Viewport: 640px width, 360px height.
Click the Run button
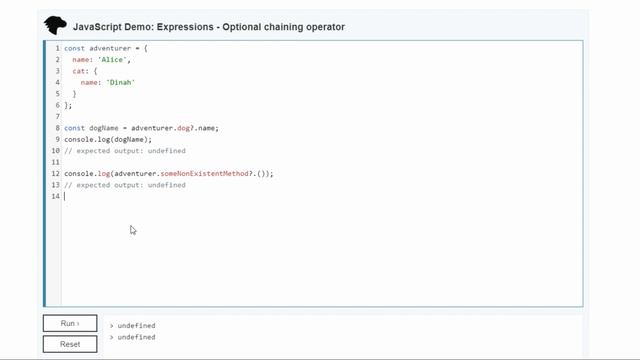pyautogui.click(x=70, y=323)
